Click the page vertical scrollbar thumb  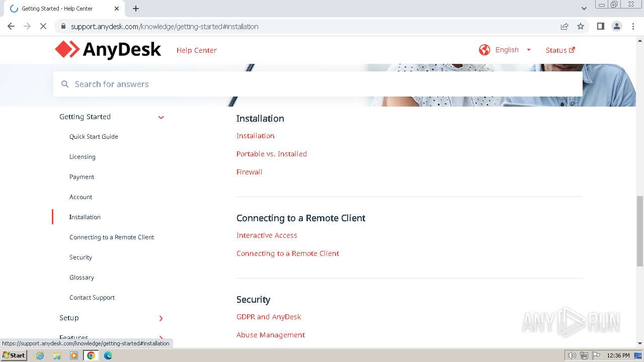click(x=640, y=231)
